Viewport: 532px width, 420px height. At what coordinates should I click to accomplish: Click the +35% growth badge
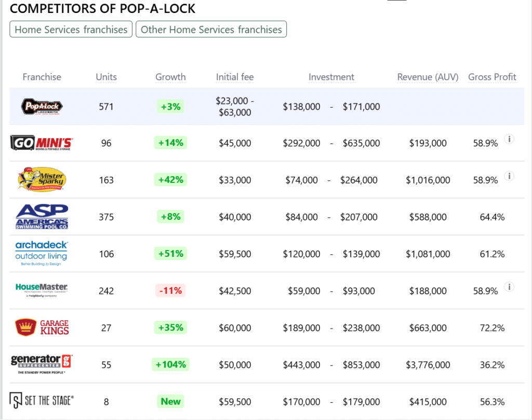[170, 327]
